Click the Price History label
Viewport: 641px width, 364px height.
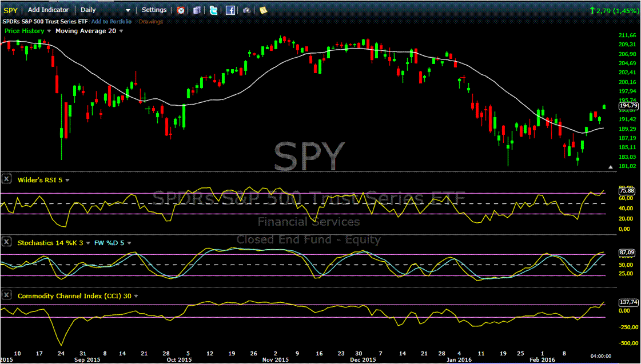(x=24, y=31)
